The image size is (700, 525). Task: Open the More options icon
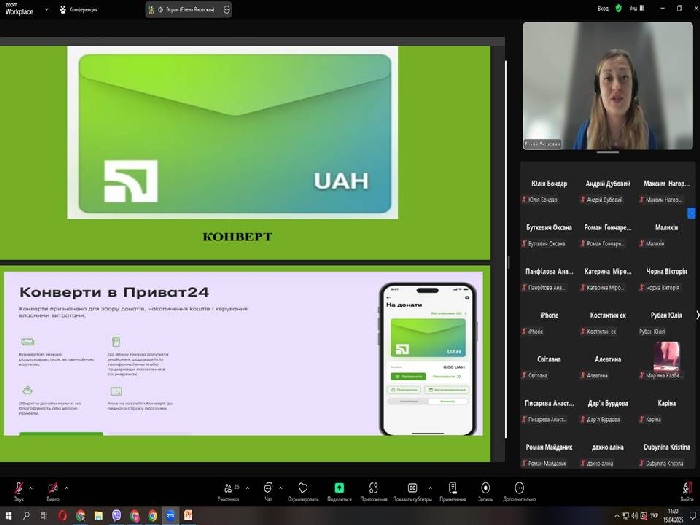pyautogui.click(x=519, y=488)
